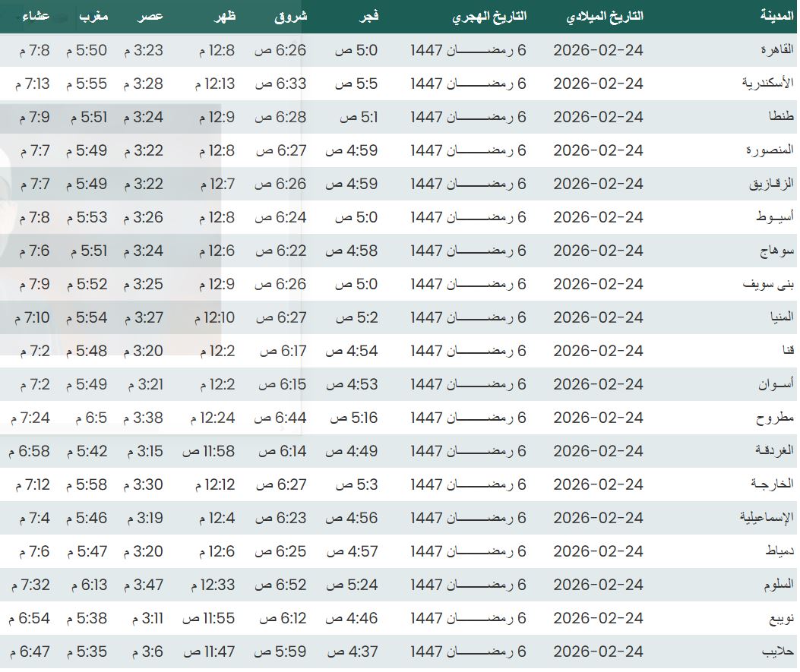This screenshot has width=800, height=672.
Task: Click the ظهر column header
Action: (x=225, y=17)
